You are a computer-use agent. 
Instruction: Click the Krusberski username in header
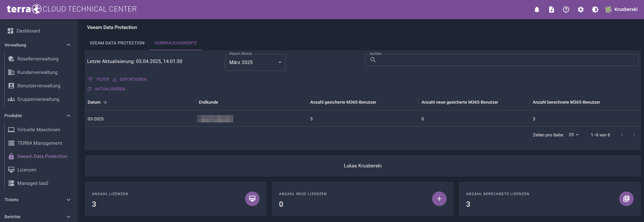626,9
